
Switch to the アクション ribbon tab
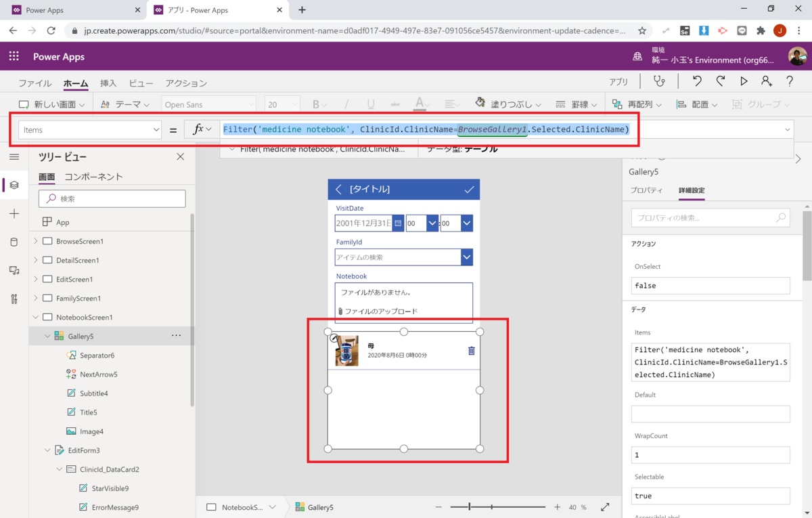[186, 83]
